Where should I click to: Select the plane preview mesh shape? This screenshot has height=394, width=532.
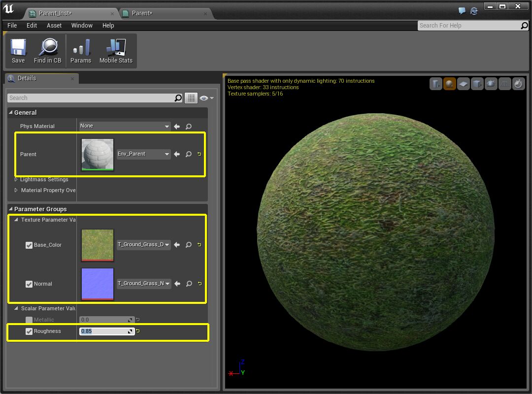coord(463,84)
